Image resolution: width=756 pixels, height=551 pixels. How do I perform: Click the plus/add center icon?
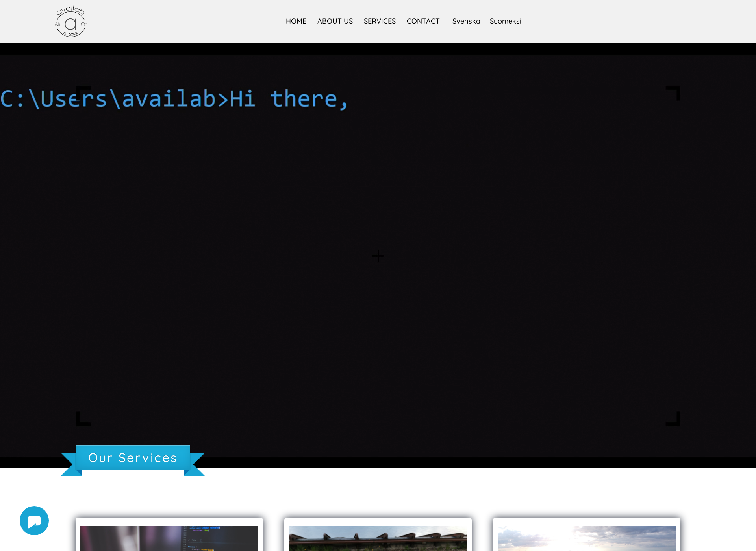pos(378,256)
